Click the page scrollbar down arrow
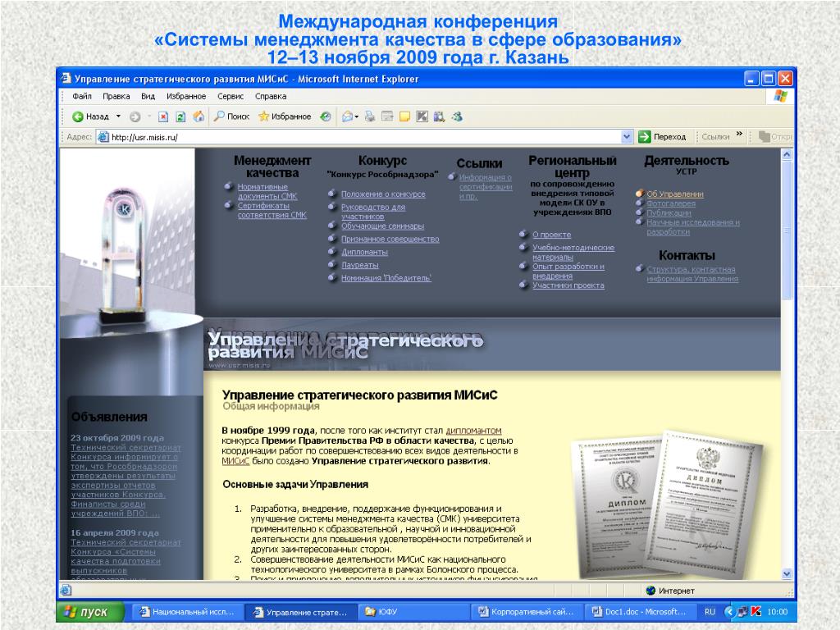The height and width of the screenshot is (630, 840). [x=787, y=573]
